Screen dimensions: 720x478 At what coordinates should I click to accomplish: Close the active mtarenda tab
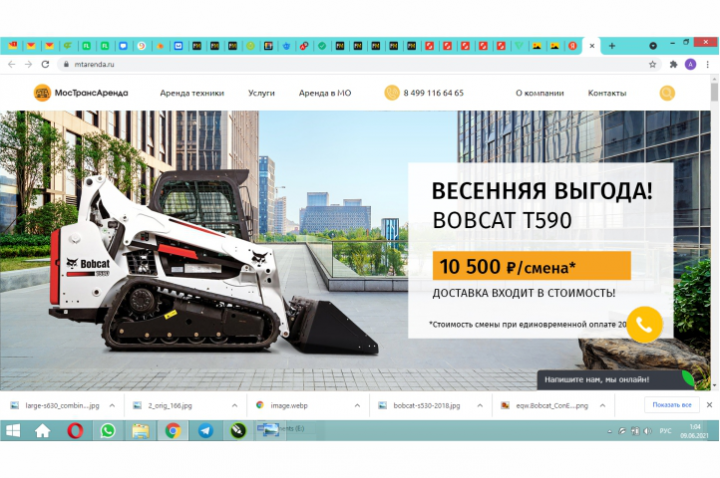tap(592, 46)
